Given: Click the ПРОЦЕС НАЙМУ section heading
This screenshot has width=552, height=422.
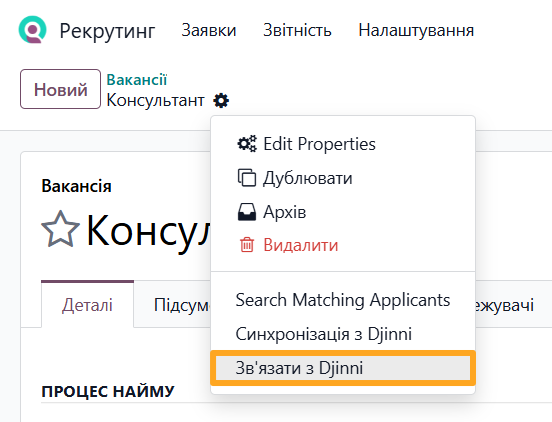Looking at the screenshot, I should pos(108,391).
